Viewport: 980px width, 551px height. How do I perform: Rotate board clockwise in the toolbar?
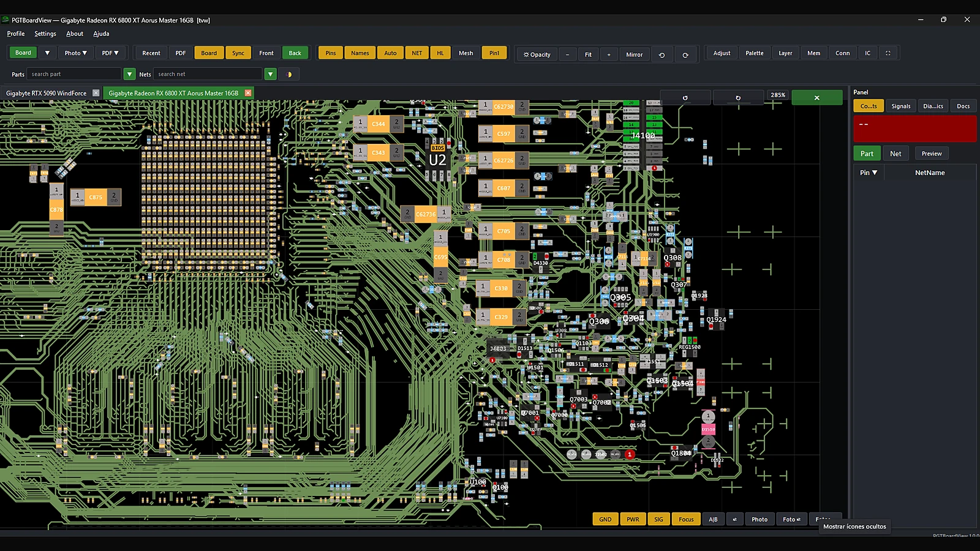tap(685, 54)
